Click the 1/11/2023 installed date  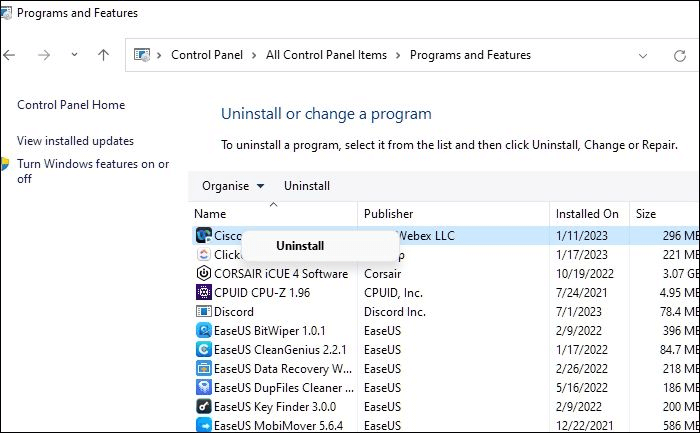(x=582, y=236)
